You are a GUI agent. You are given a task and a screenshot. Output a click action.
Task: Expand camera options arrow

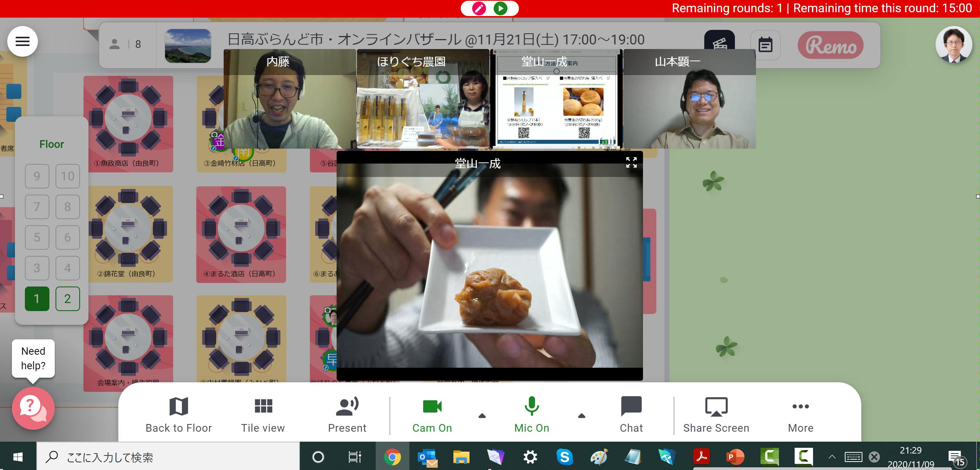point(482,416)
